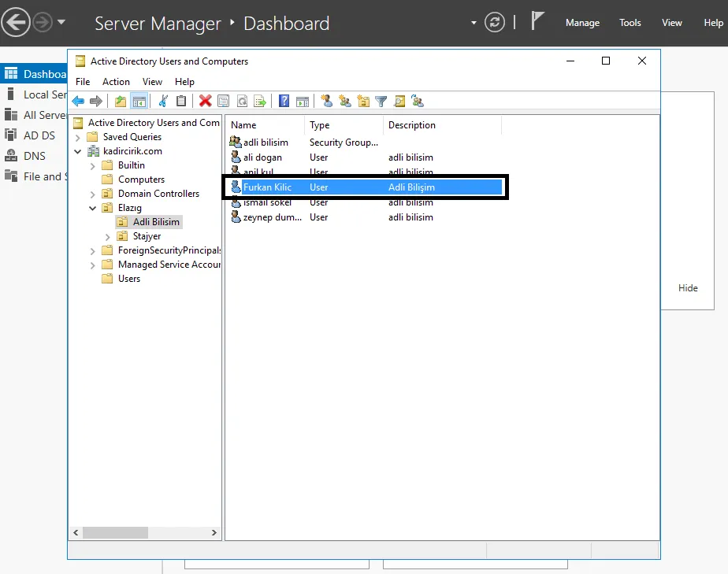Create a new user with toolbar icon
Image resolution: width=728 pixels, height=574 pixels.
click(x=326, y=101)
